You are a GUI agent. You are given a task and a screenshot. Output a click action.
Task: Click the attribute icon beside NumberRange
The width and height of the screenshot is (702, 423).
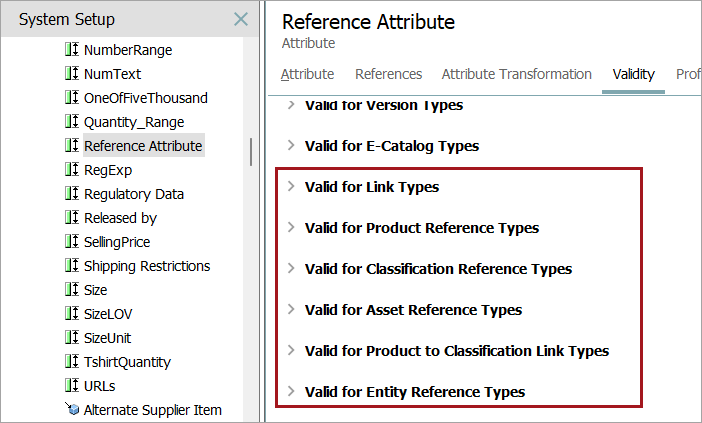click(72, 49)
